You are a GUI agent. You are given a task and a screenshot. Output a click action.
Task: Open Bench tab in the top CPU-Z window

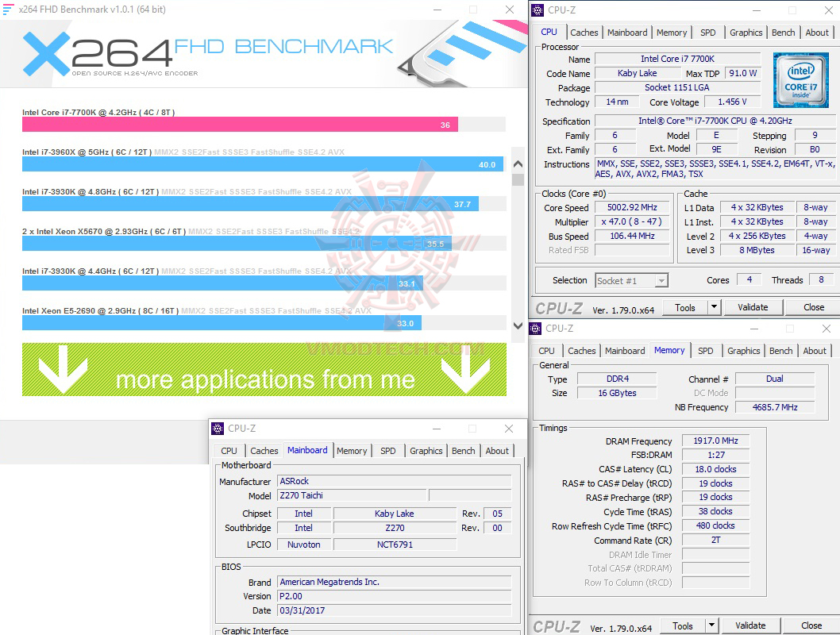(x=783, y=33)
